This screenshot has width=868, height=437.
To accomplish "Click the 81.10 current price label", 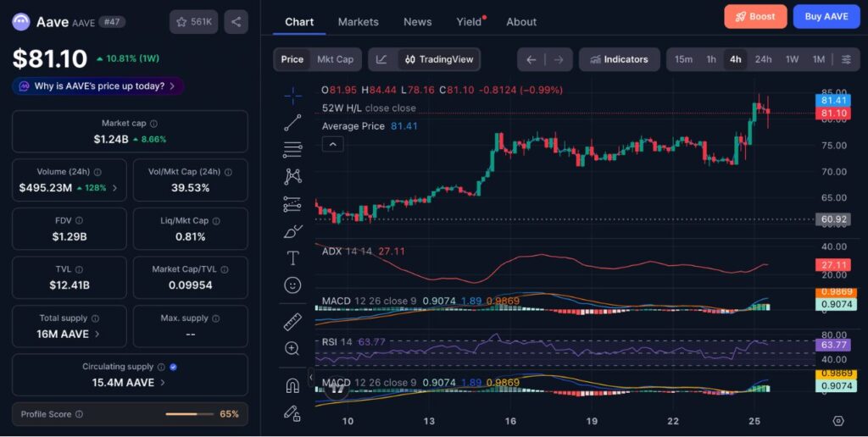I will pyautogui.click(x=834, y=113).
